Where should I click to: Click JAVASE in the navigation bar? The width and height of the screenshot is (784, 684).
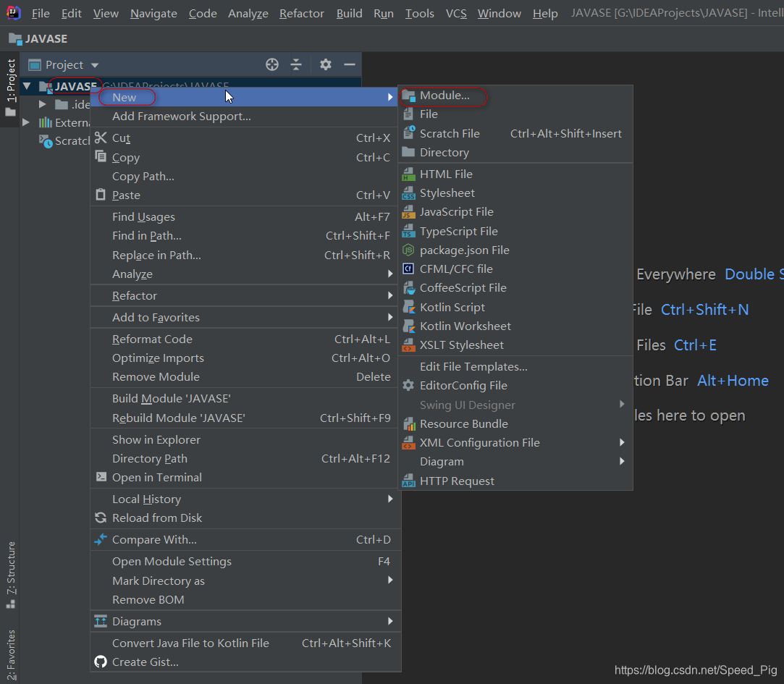pyautogui.click(x=38, y=38)
